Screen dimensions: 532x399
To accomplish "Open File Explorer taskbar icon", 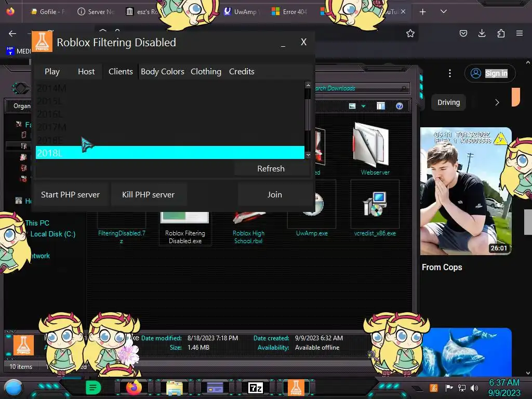I will [175, 388].
